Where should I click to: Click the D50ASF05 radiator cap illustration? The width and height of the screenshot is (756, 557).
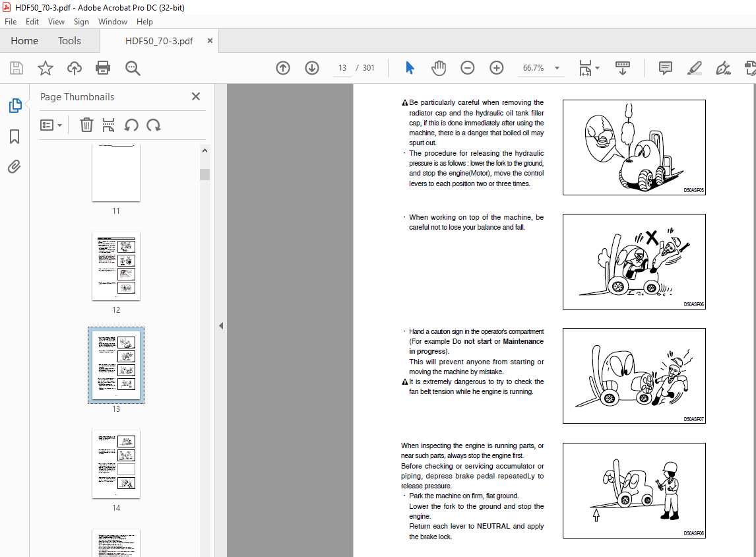tap(634, 148)
